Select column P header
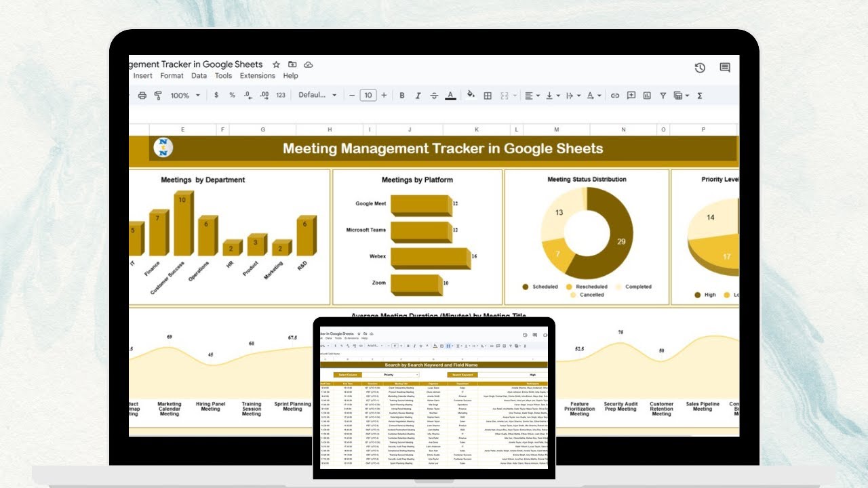The image size is (868, 488). [703, 129]
